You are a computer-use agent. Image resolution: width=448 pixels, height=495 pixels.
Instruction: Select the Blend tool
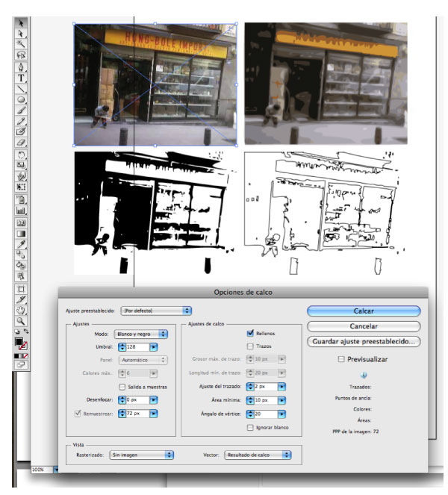pyautogui.click(x=21, y=255)
